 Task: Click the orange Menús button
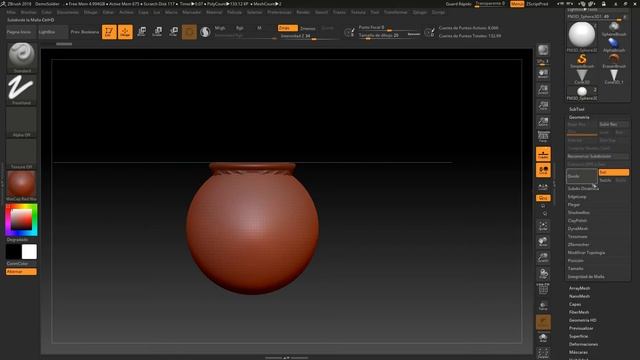pyautogui.click(x=517, y=4)
